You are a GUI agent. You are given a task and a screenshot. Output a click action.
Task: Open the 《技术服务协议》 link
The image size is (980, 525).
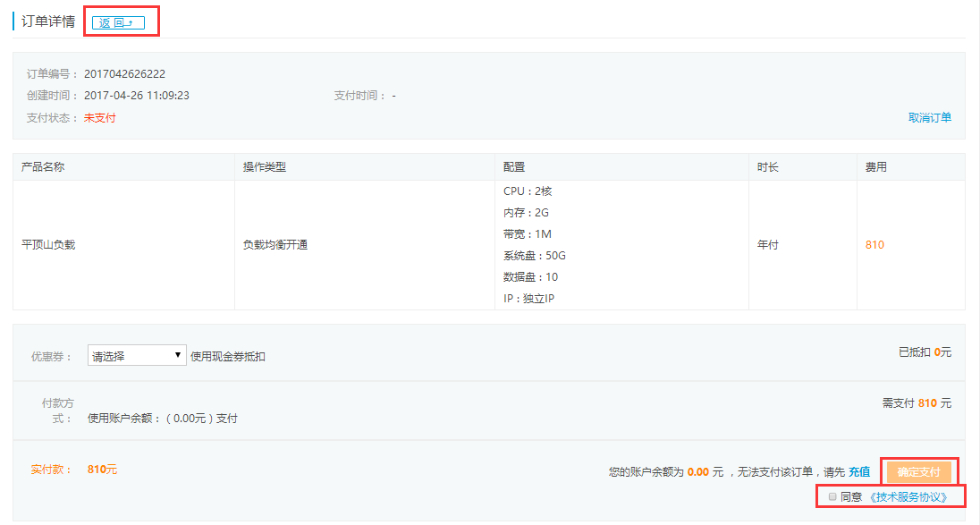pos(907,496)
